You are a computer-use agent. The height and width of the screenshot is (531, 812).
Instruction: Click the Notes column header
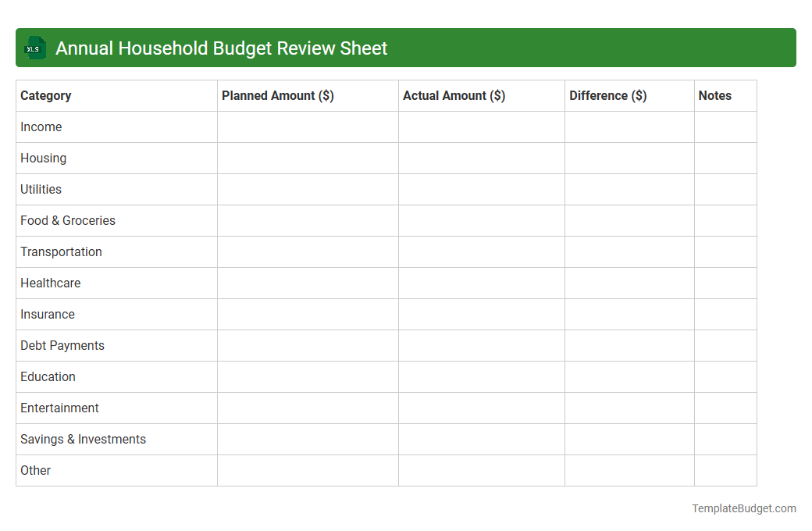point(715,95)
